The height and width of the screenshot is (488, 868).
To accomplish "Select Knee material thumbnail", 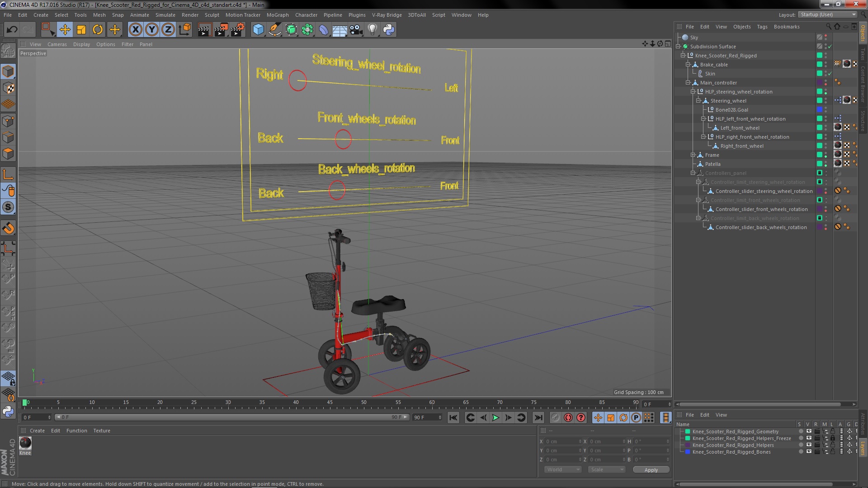I will (25, 443).
